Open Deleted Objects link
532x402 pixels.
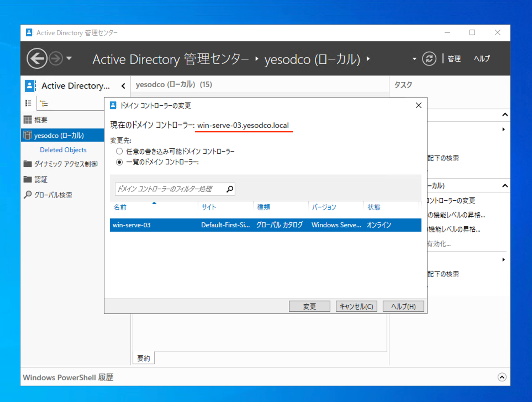[63, 150]
